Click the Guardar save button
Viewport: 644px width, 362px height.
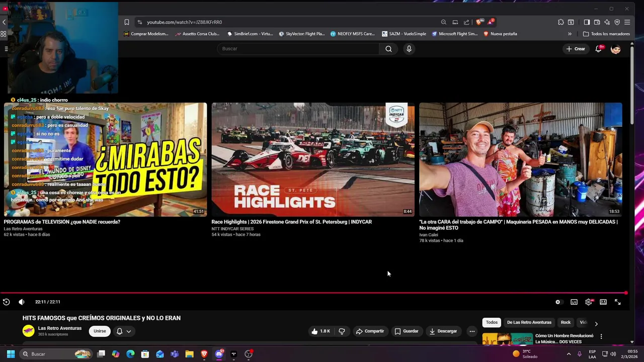(407, 331)
